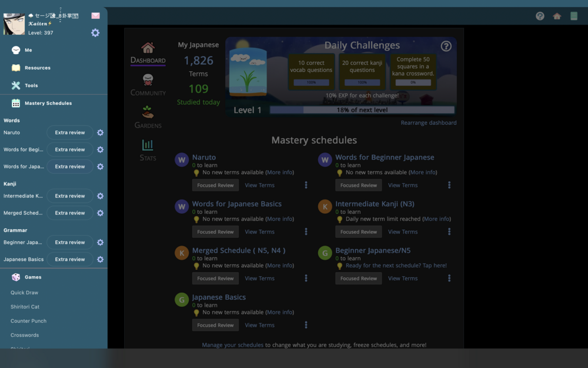Open settings gear for Japanese Basics sidebar
This screenshot has width=588, height=368.
point(100,259)
